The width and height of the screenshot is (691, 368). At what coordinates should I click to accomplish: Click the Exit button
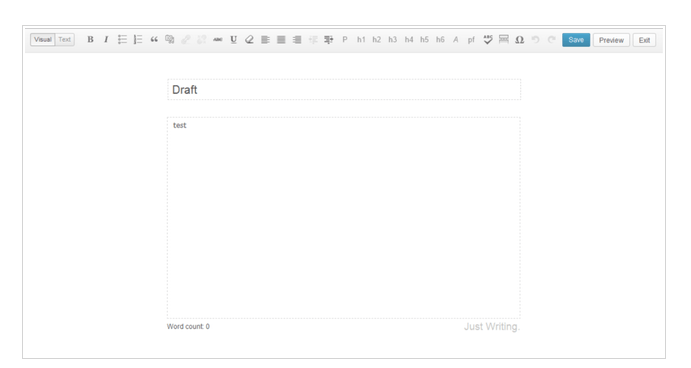tap(644, 40)
